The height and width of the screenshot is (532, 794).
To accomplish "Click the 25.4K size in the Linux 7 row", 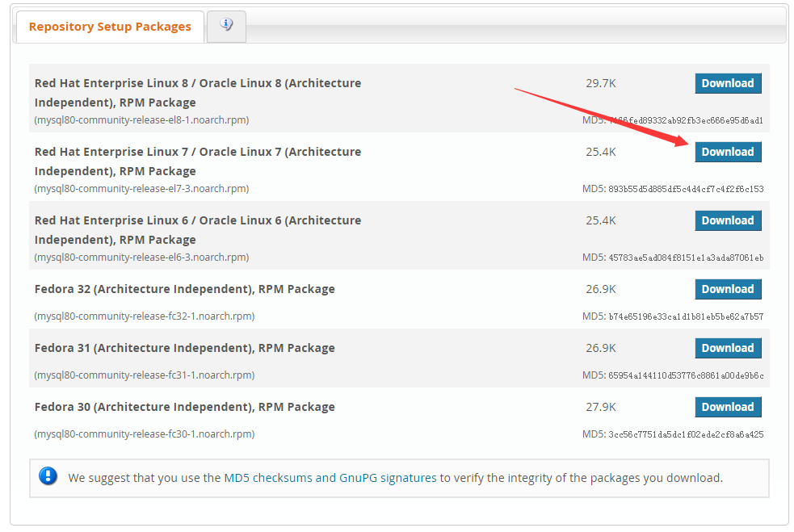I will (x=601, y=152).
